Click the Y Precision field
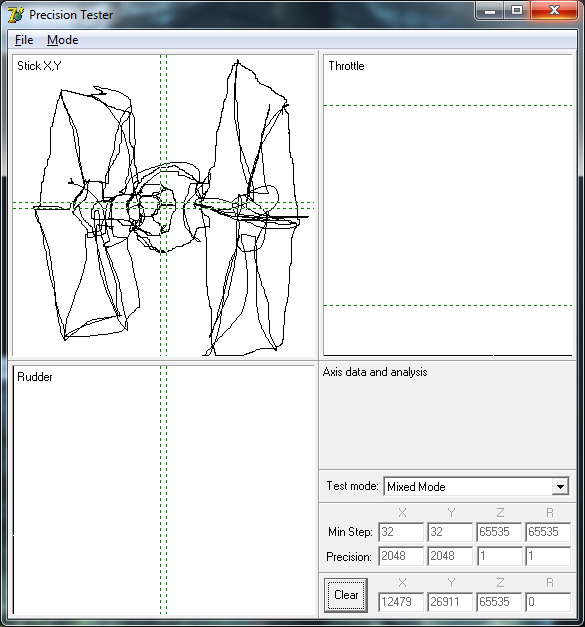 pos(450,556)
